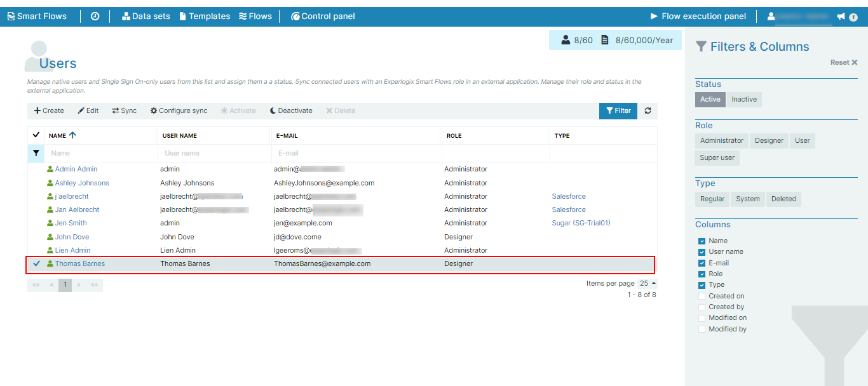The image size is (868, 386).
Task: Go to the Control panel
Action: [x=323, y=17]
